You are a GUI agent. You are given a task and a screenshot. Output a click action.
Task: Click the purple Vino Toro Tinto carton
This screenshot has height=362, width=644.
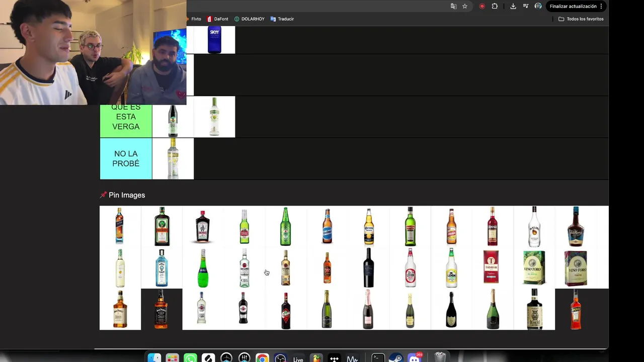[x=576, y=268]
